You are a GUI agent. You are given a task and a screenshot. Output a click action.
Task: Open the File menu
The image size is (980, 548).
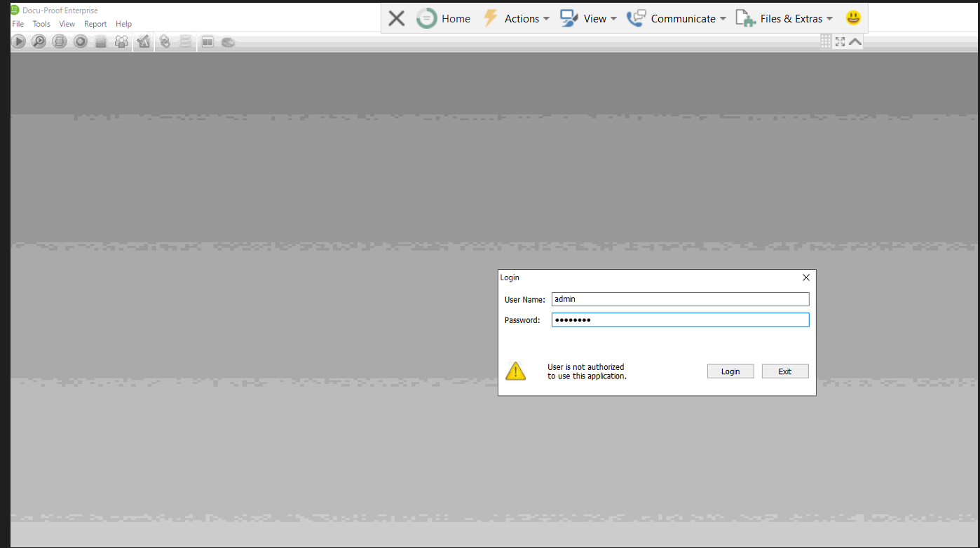pyautogui.click(x=18, y=24)
